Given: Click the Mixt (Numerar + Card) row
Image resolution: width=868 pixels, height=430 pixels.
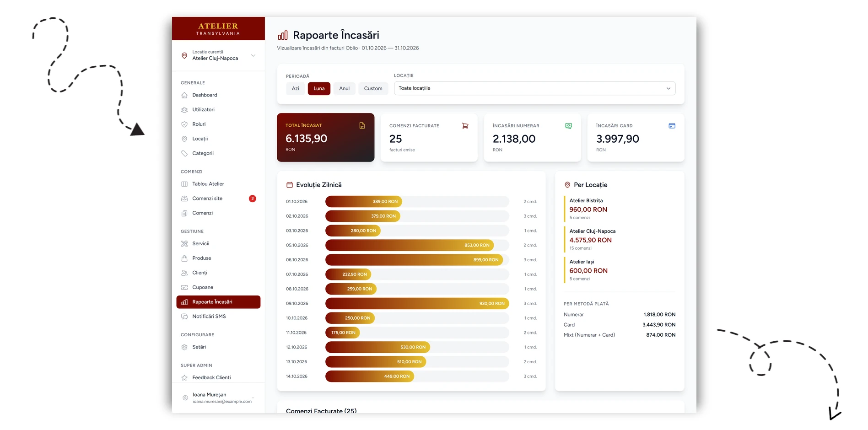Looking at the screenshot, I should point(620,335).
